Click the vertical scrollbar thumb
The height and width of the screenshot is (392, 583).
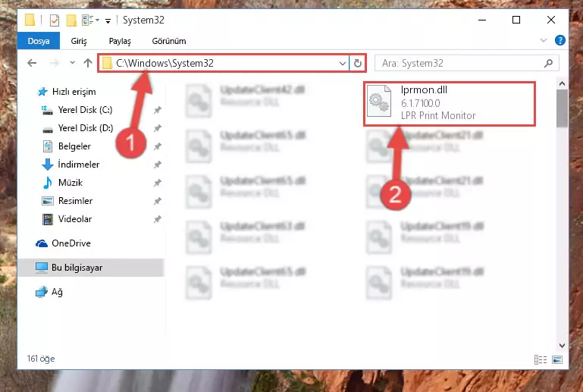pos(562,108)
